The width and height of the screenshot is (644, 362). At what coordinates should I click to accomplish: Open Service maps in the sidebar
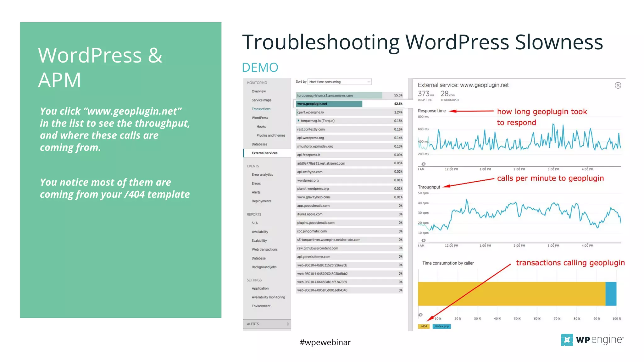click(x=261, y=100)
